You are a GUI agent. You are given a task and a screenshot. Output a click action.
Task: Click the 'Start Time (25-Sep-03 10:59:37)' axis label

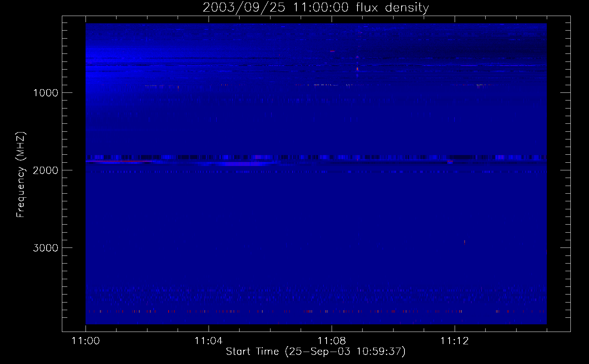pyautogui.click(x=316, y=352)
